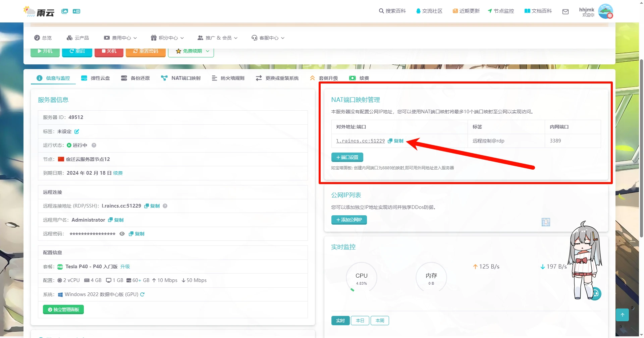Open user avatar profile picture

click(605, 11)
